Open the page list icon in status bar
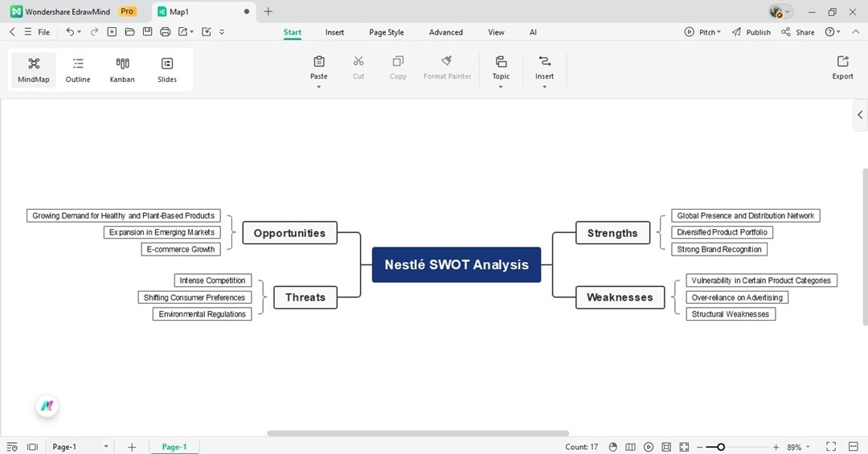Viewport: 868px width, 454px height. 12,447
